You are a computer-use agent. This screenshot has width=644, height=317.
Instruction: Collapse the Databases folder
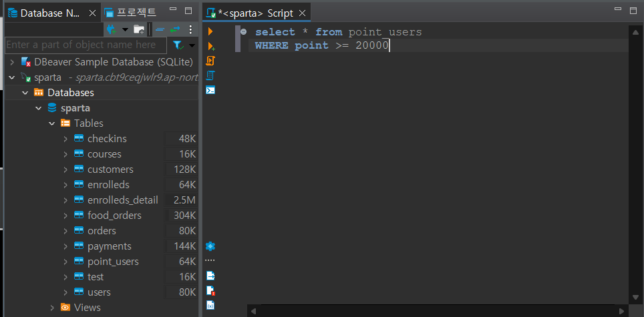[25, 93]
